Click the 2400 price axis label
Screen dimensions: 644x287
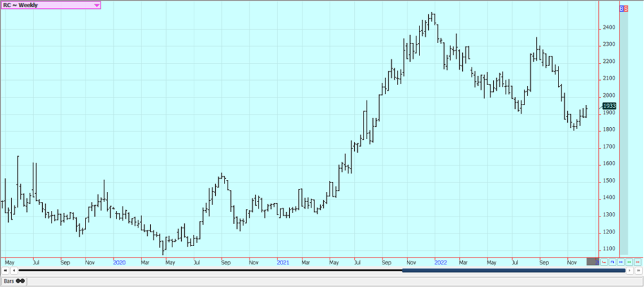point(609,28)
